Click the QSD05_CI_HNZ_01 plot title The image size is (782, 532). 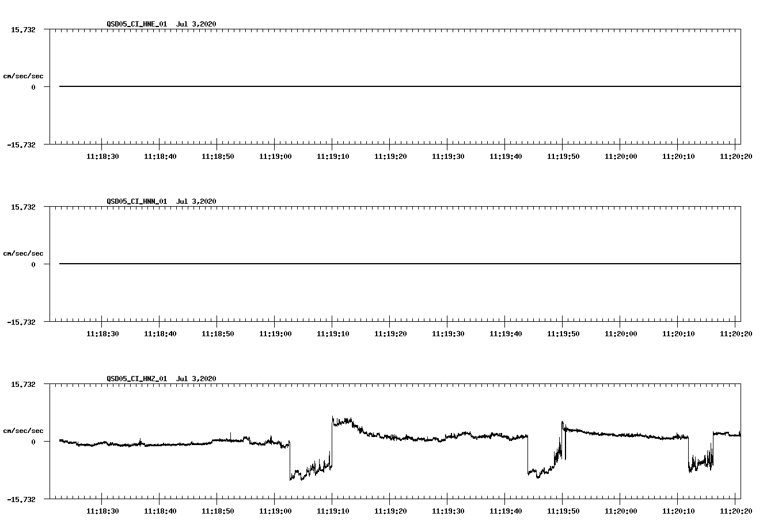[137, 378]
